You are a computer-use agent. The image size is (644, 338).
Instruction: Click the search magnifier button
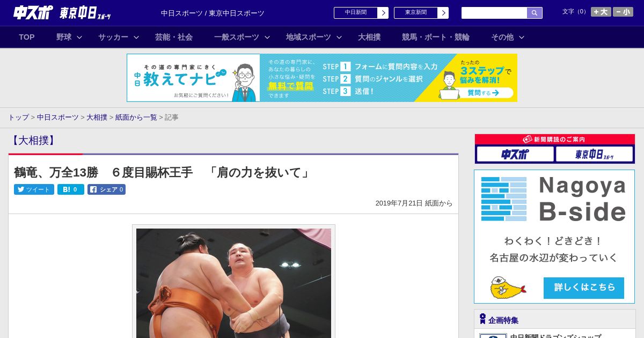(x=535, y=13)
